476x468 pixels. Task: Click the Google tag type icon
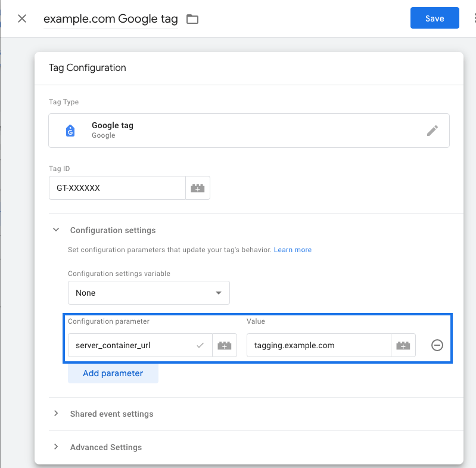[x=71, y=131]
